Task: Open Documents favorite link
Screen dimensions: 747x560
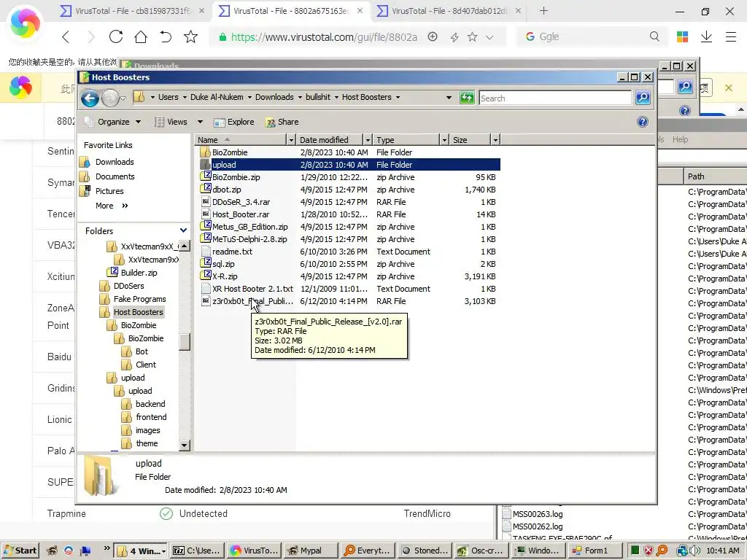Action: point(115,176)
